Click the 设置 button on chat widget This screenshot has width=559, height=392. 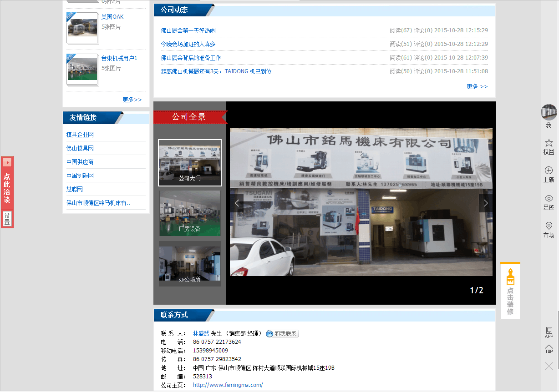coord(7,218)
